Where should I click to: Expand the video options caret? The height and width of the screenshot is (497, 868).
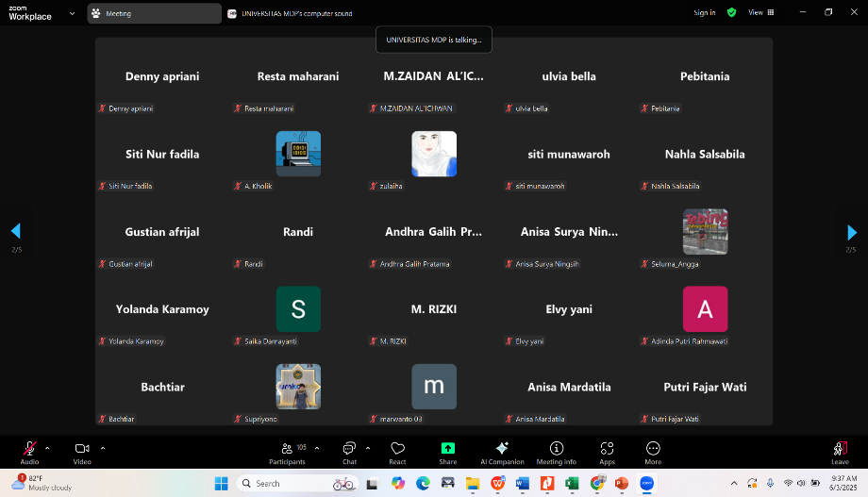point(103,448)
